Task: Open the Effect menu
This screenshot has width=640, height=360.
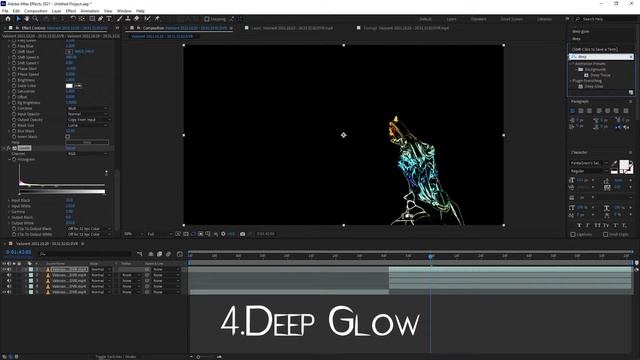Action: click(x=71, y=11)
